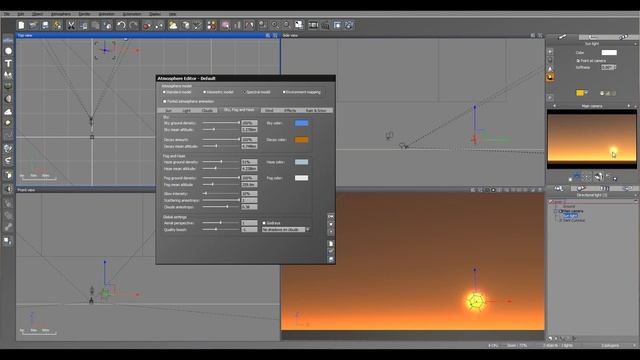Image resolution: width=640 pixels, height=360 pixels.
Task: Click the Softness value field
Action: 608,67
